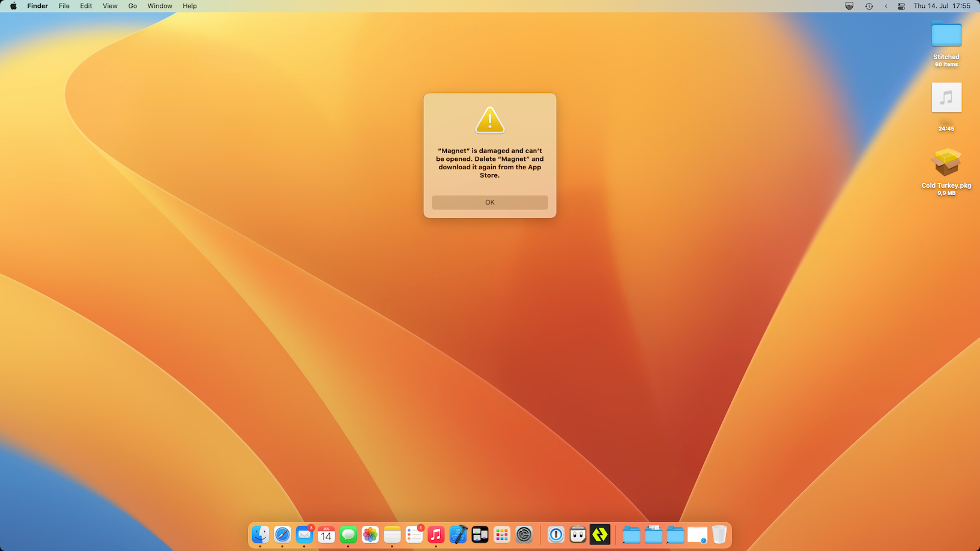The width and height of the screenshot is (980, 551).
Task: Open the Apple menu
Action: point(13,6)
